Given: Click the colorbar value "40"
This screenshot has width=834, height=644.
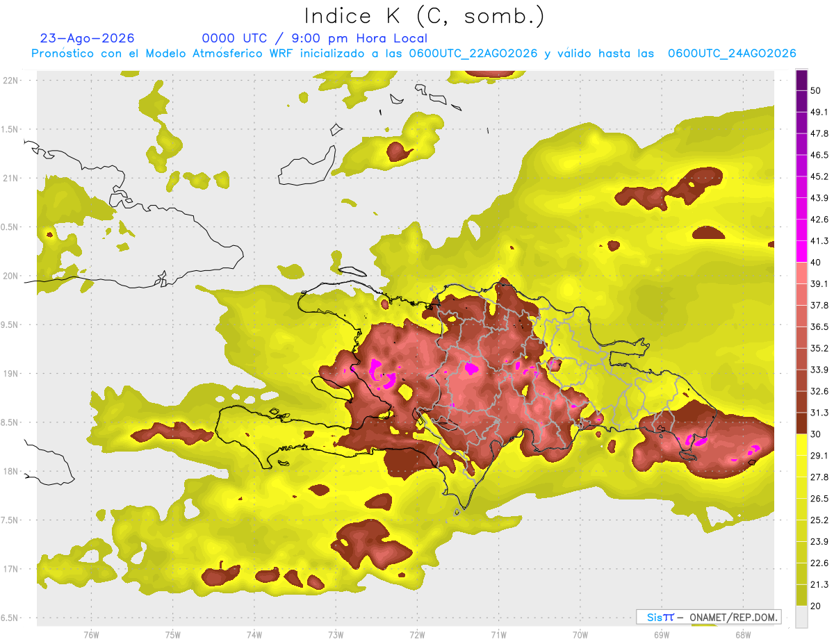Looking at the screenshot, I should pyautogui.click(x=817, y=263).
